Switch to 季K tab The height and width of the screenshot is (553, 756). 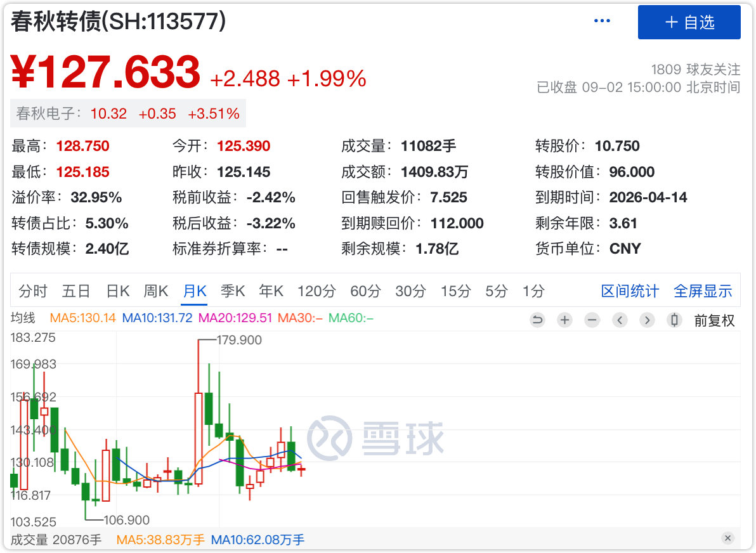pos(232,290)
